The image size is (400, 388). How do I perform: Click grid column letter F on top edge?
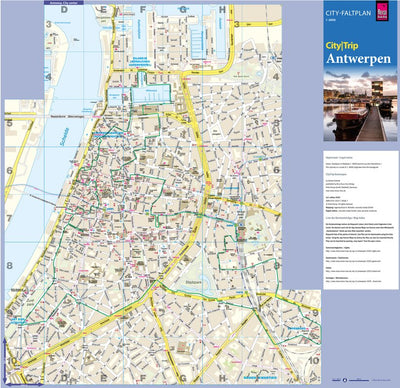[143, 9]
